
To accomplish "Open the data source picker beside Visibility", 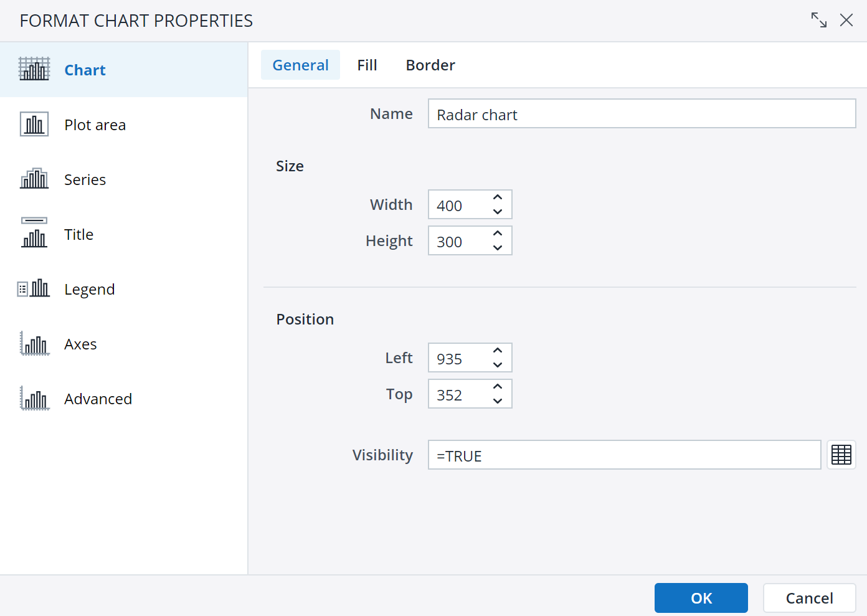I will [x=841, y=455].
